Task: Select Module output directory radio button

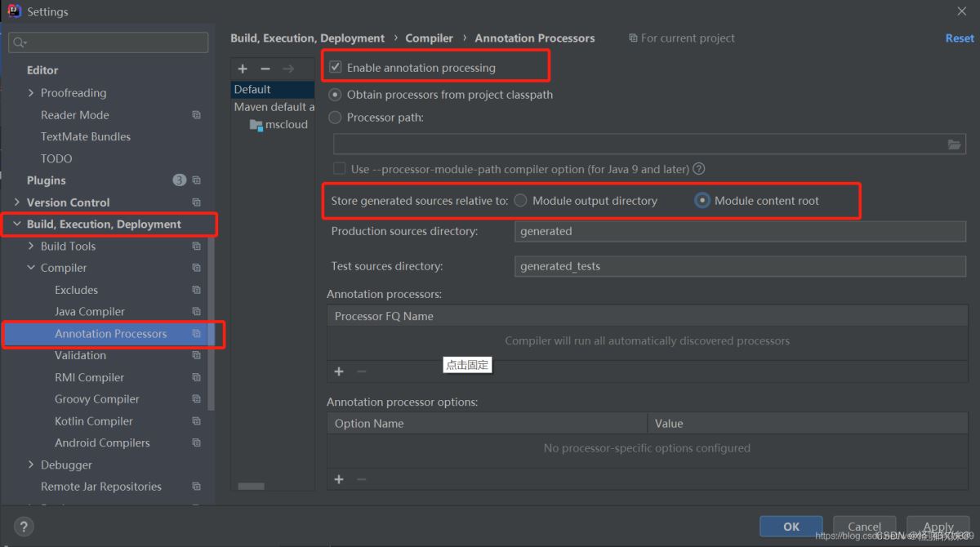Action: pos(520,201)
